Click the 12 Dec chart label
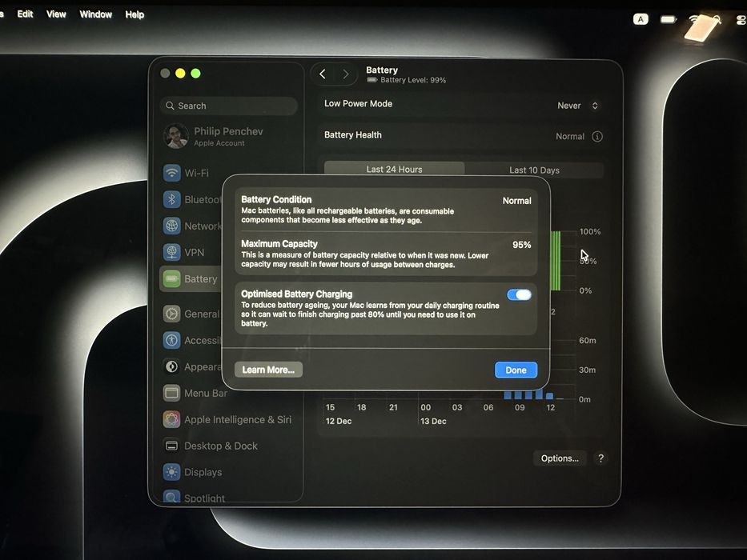Screen dimensions: 747x560 pos(339,422)
